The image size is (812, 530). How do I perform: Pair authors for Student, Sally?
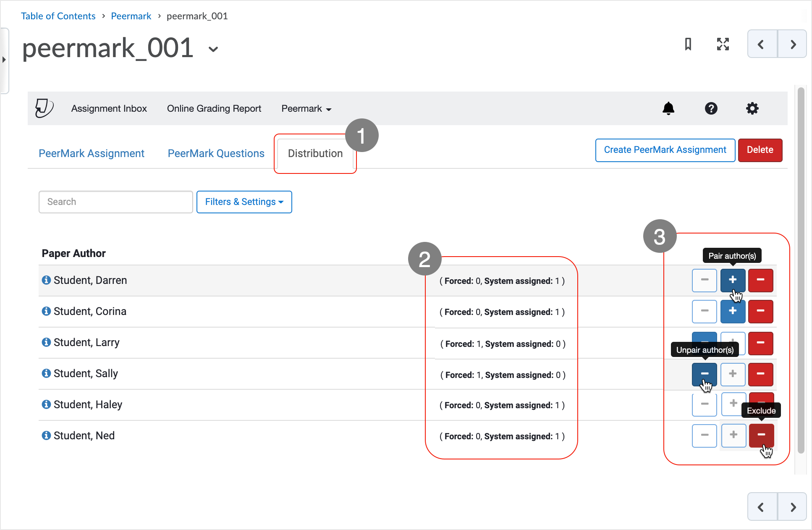733,374
